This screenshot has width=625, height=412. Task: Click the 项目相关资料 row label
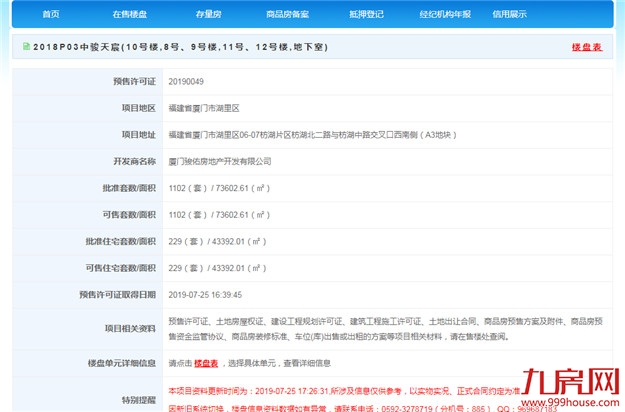click(130, 329)
